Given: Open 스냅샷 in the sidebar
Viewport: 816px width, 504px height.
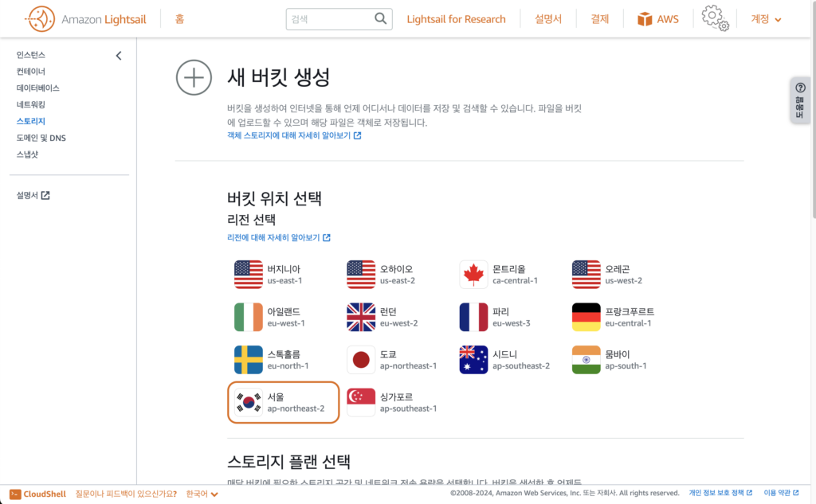Looking at the screenshot, I should pos(27,155).
